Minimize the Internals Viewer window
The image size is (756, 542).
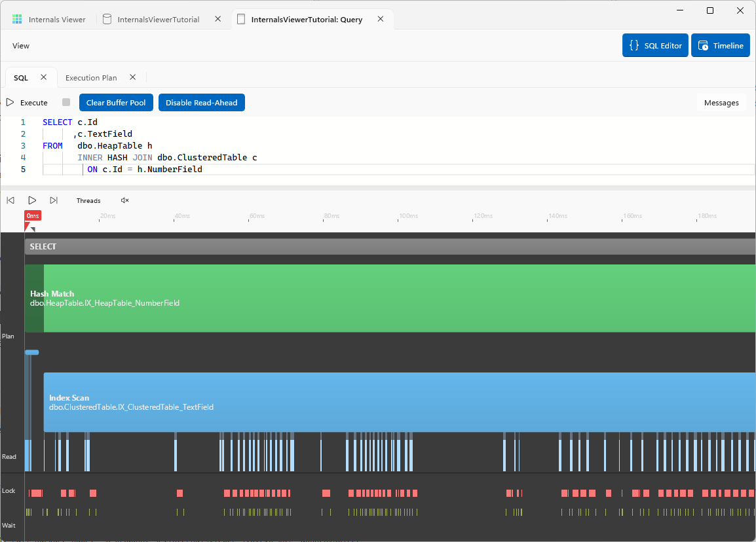pos(680,10)
